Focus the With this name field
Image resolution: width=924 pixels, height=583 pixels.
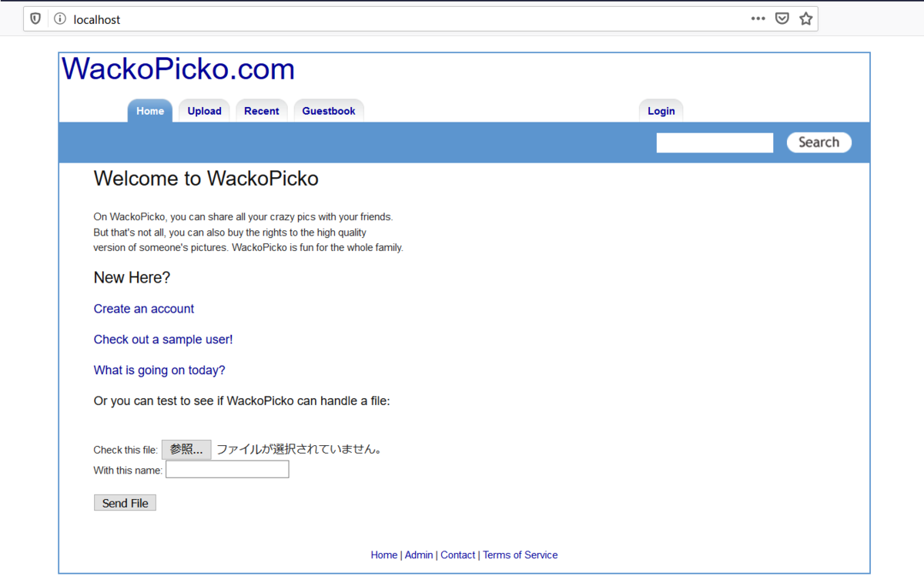click(227, 470)
